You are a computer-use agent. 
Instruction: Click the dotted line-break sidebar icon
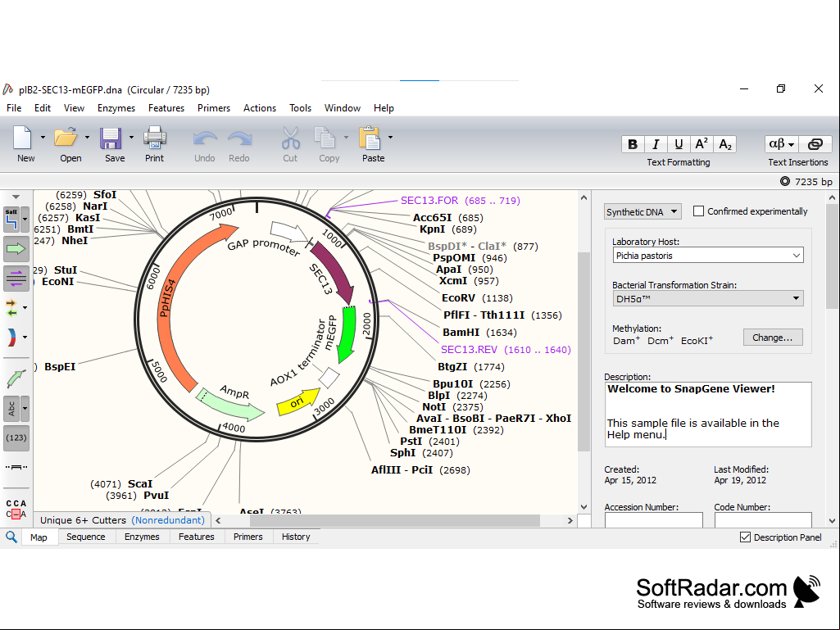(x=16, y=468)
